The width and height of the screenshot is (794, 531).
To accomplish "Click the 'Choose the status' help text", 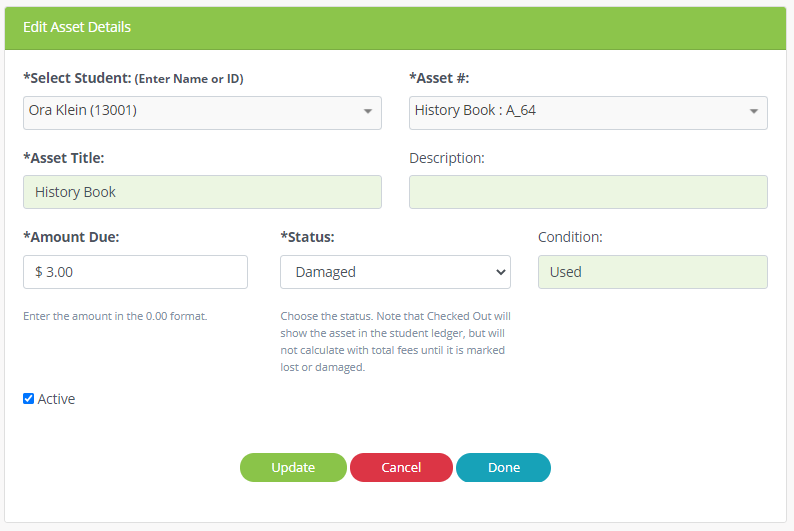I will pos(395,341).
